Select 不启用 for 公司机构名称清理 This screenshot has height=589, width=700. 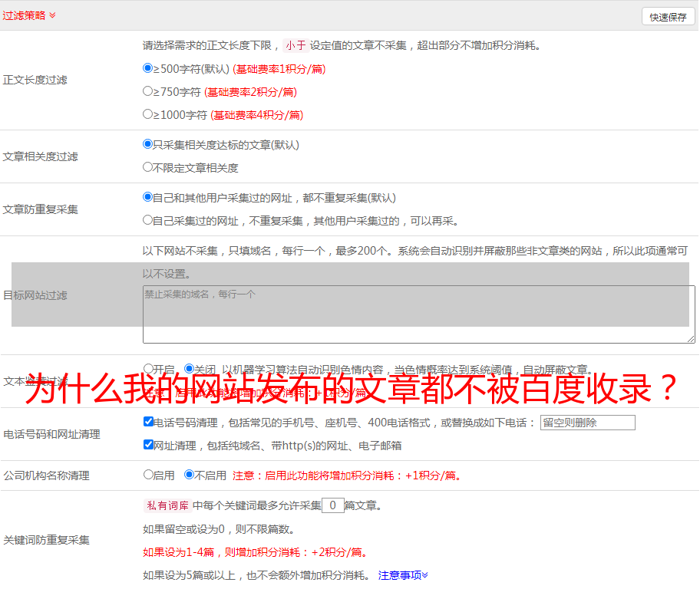coord(189,475)
